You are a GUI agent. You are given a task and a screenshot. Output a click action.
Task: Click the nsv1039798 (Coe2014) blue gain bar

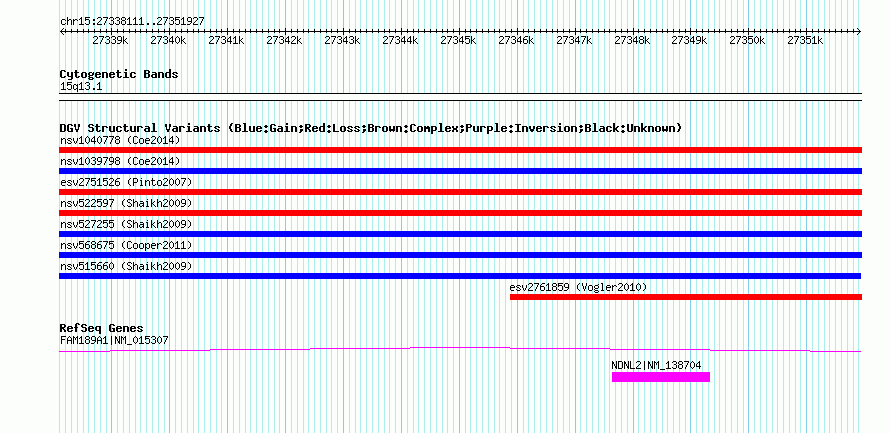click(460, 171)
